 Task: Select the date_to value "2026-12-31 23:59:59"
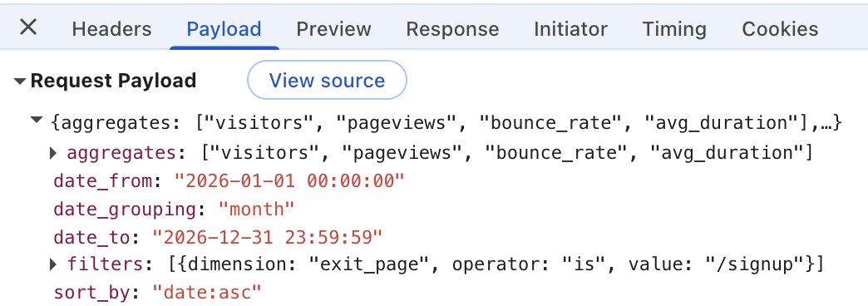pos(268,237)
